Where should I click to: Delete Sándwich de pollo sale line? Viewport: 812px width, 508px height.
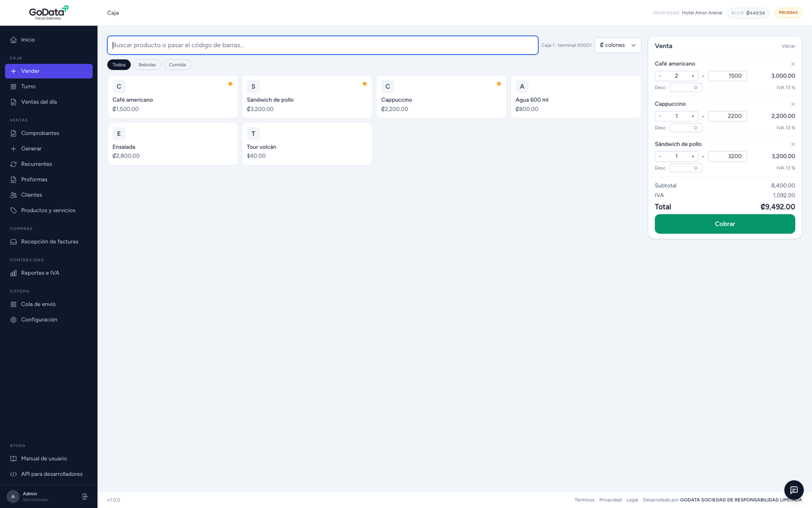(x=792, y=144)
